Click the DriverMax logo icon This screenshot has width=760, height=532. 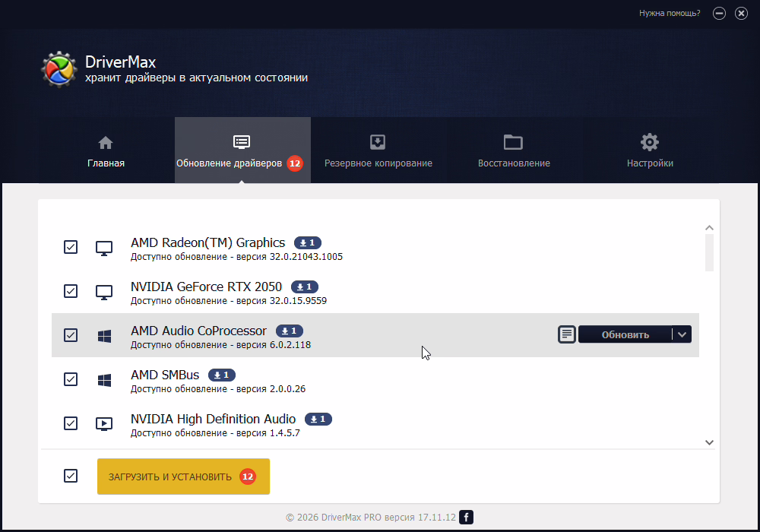coord(58,69)
